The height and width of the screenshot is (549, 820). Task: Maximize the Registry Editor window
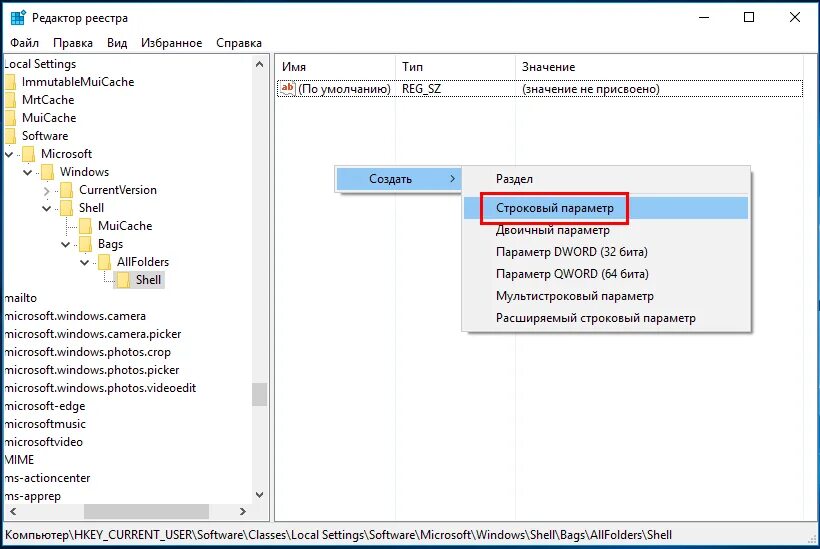(x=749, y=17)
